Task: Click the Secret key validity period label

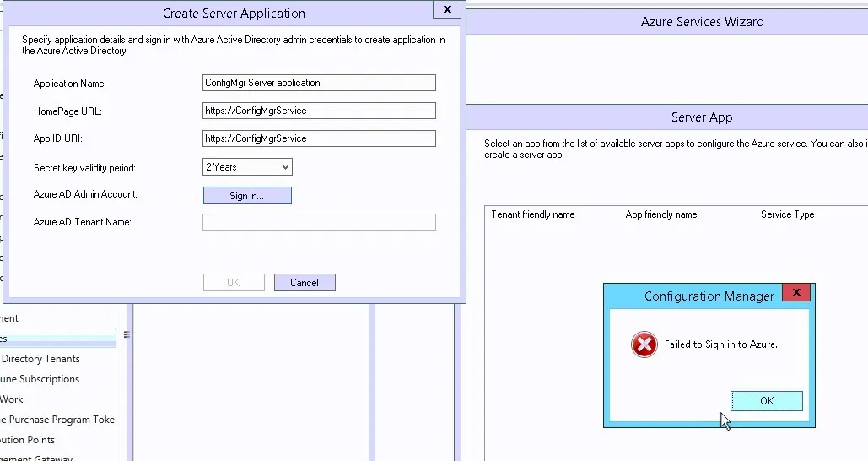Action: tap(84, 168)
